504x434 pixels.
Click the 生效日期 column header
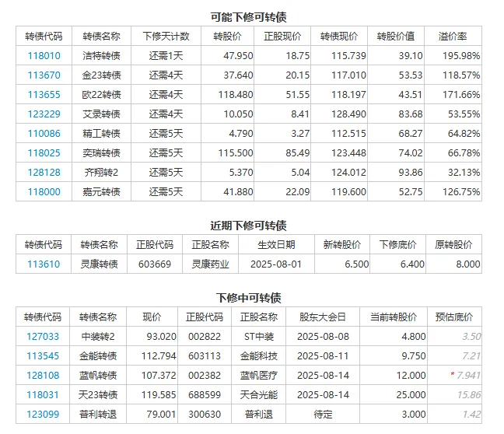pyautogui.click(x=276, y=245)
